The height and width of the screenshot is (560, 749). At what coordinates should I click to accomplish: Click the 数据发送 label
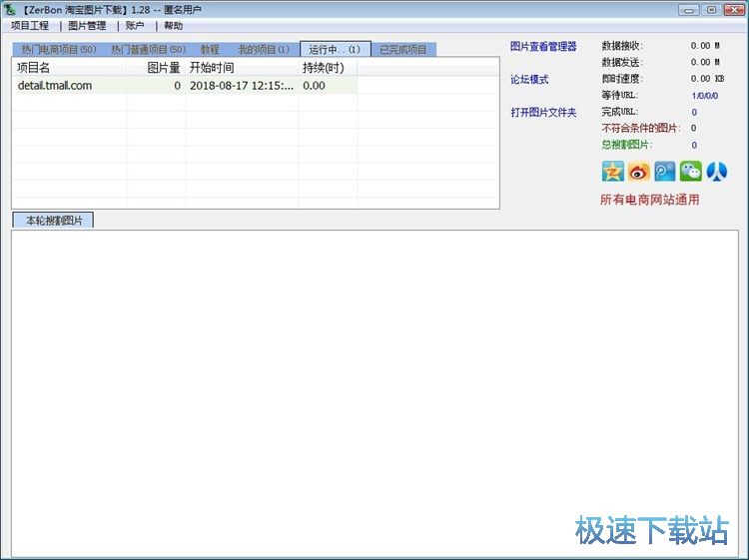[x=622, y=62]
